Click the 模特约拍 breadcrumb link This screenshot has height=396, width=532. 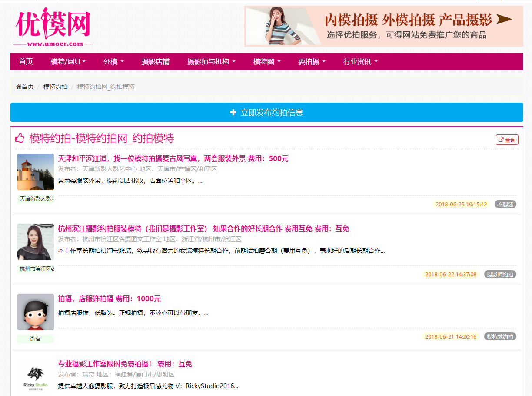pyautogui.click(x=55, y=87)
